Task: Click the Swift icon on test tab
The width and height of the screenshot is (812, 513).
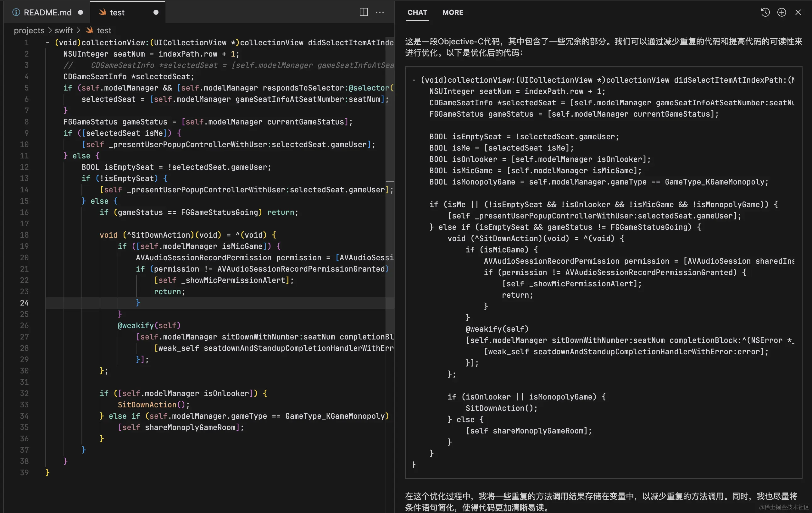Action: (103, 13)
